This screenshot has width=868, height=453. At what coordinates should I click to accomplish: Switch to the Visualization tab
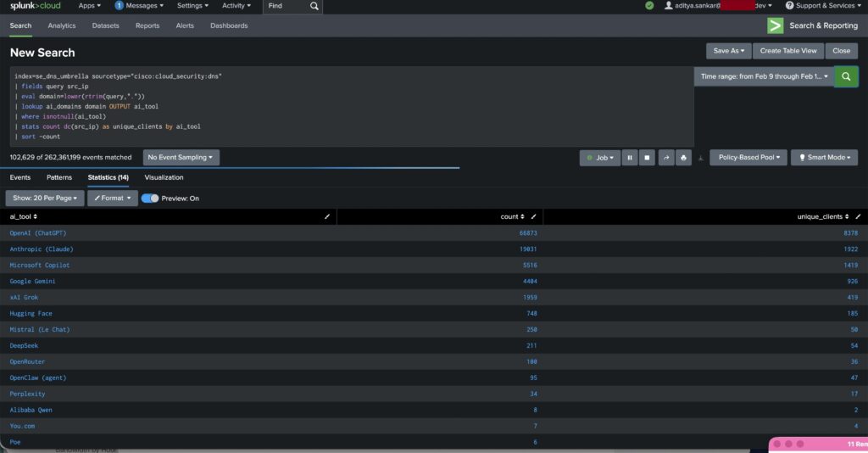coord(164,177)
